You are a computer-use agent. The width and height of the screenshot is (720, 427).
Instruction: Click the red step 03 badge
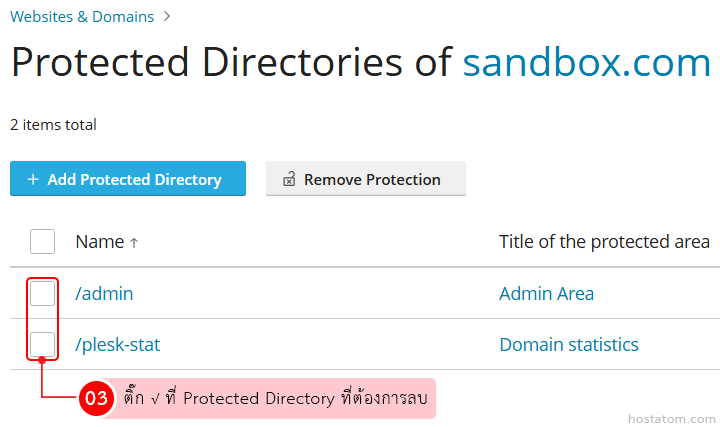pyautogui.click(x=96, y=398)
